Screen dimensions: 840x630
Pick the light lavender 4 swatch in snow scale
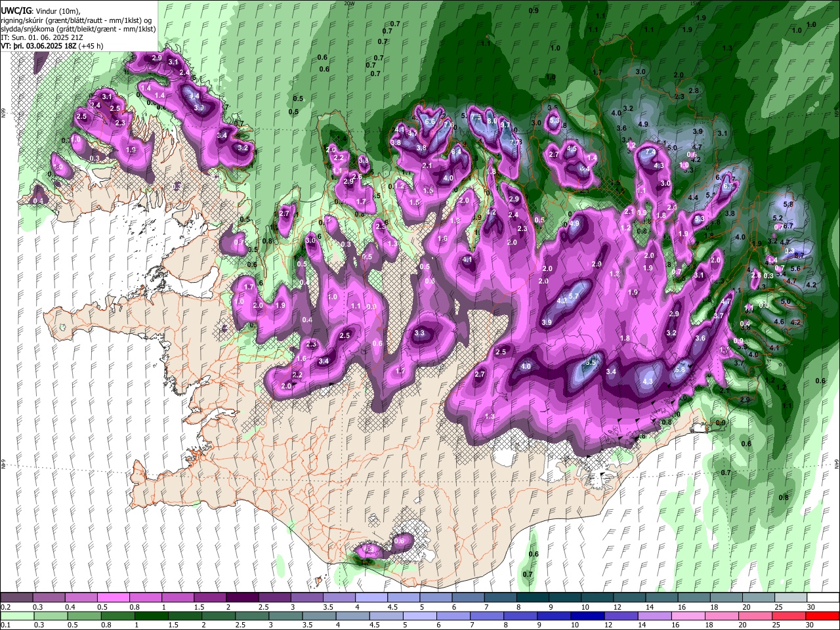370,598
